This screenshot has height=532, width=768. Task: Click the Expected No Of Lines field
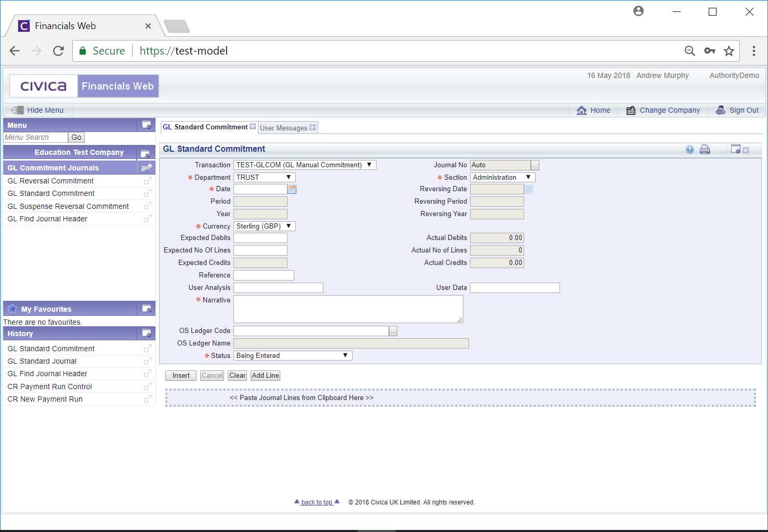tap(261, 250)
